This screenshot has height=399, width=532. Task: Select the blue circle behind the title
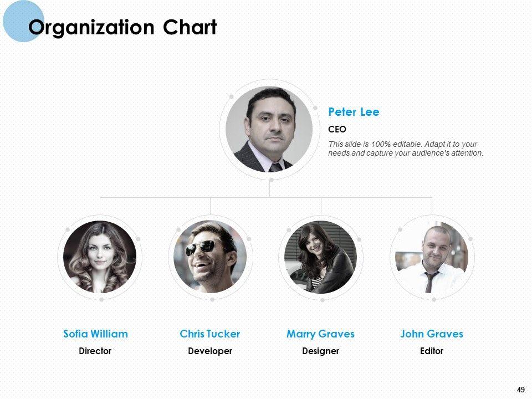click(17, 17)
